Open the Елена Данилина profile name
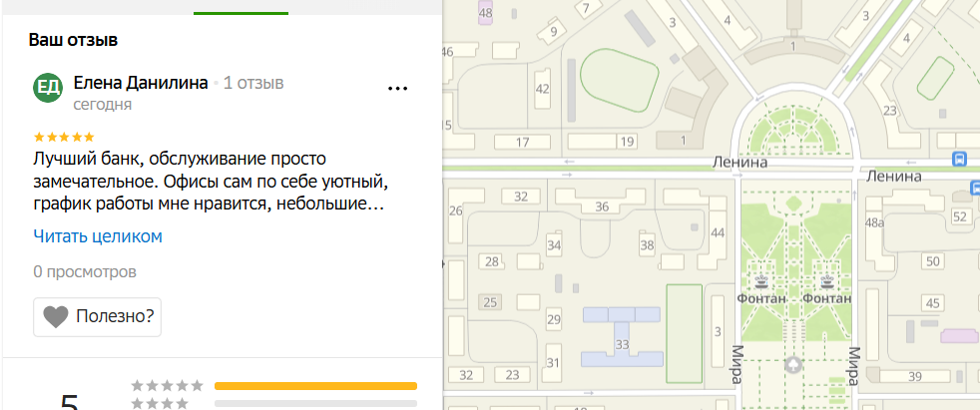This screenshot has height=410, width=980. pyautogui.click(x=141, y=83)
